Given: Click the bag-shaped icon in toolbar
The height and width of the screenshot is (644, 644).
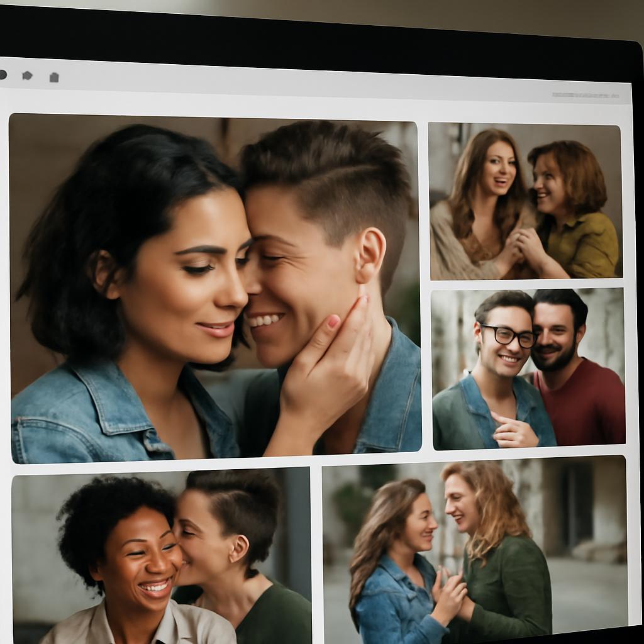Looking at the screenshot, I should coord(54,77).
